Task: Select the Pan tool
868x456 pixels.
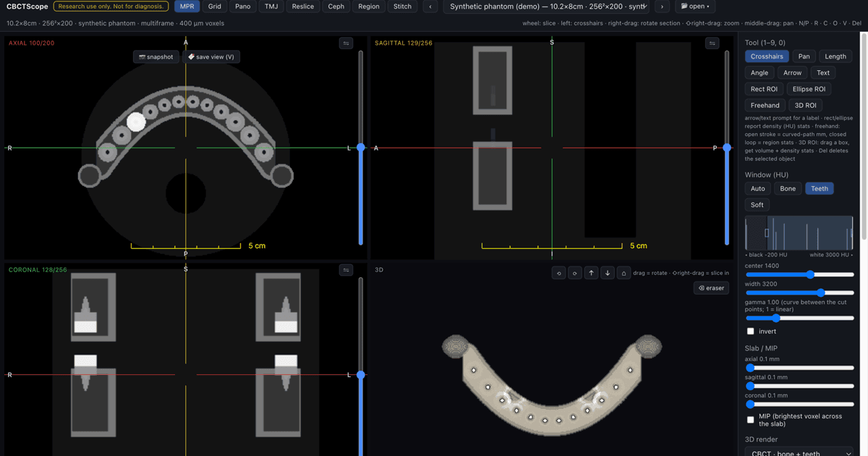Action: coord(804,56)
